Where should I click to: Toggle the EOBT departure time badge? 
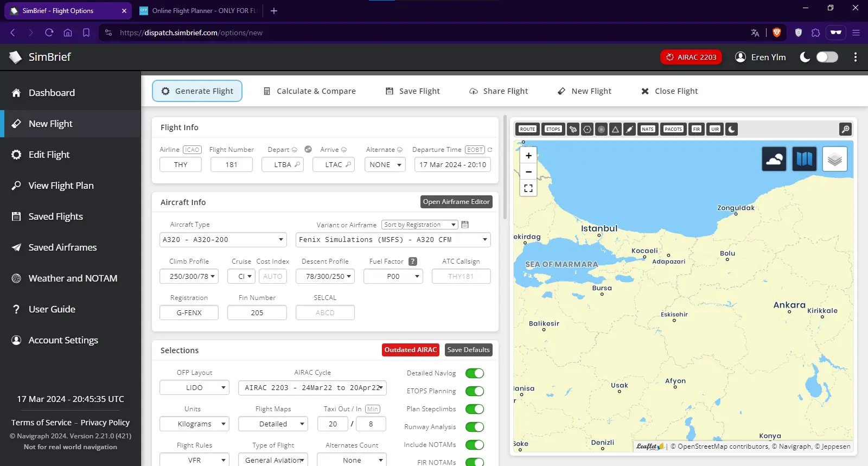(475, 150)
